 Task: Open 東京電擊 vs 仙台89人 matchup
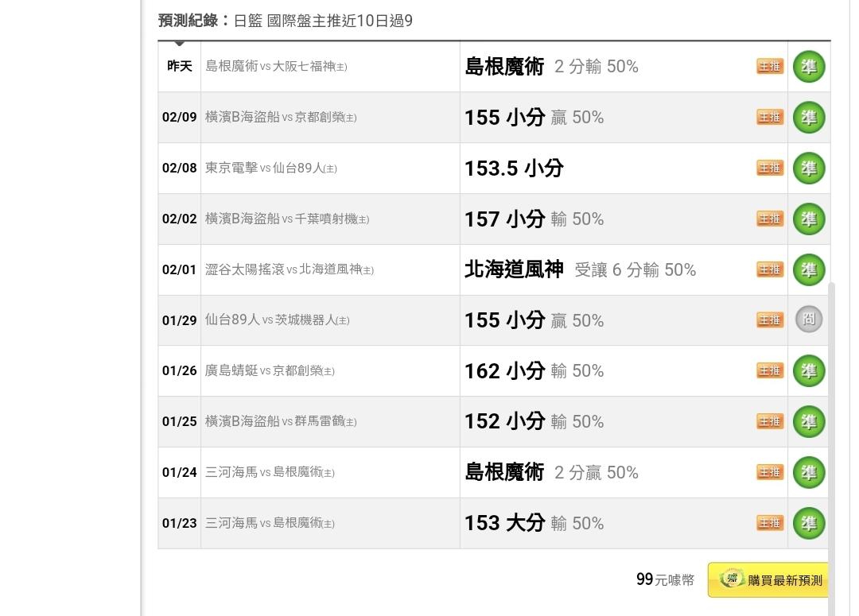point(270,168)
